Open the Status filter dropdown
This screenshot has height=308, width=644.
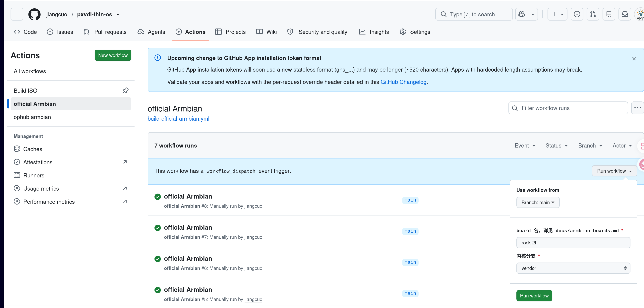[x=556, y=146]
